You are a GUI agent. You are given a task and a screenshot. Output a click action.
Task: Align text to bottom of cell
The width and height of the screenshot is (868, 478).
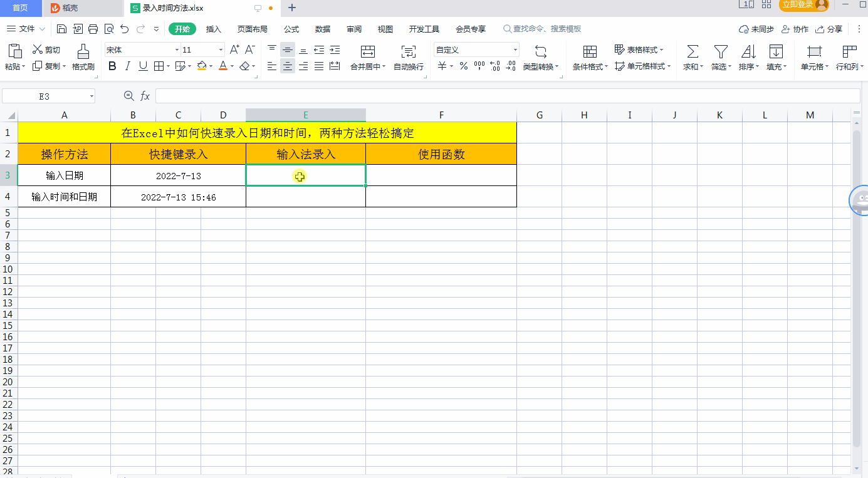point(303,49)
